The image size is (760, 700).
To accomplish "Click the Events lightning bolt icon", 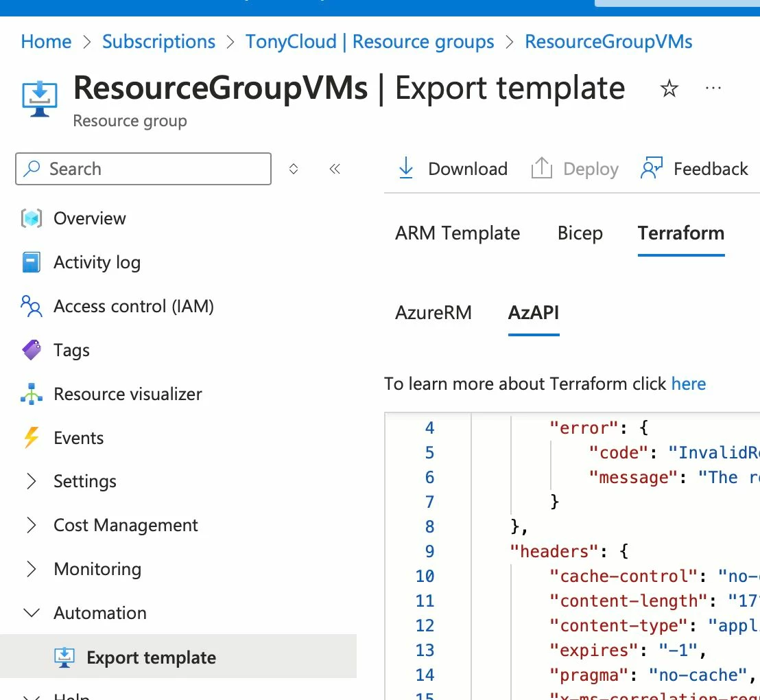I will (x=32, y=438).
